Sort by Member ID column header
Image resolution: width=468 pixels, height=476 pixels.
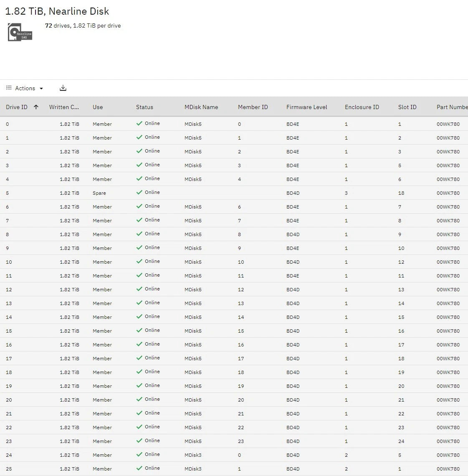[253, 107]
